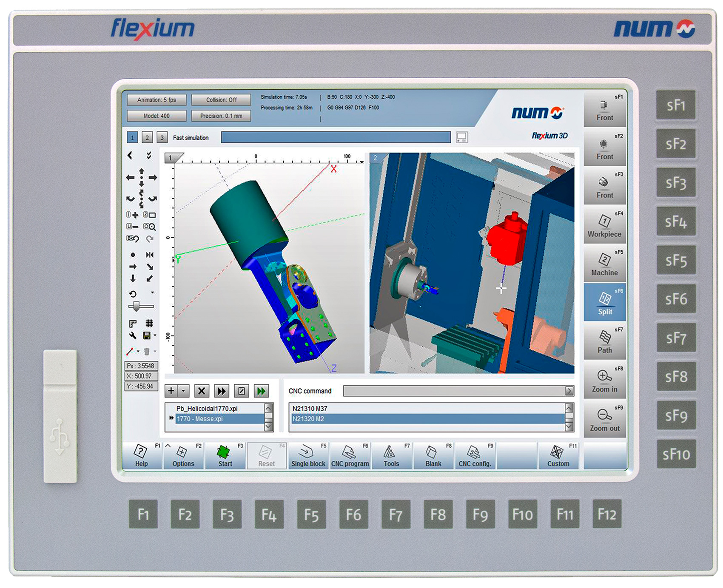Toggle the grid display icon
The image size is (723, 588).
point(150,324)
